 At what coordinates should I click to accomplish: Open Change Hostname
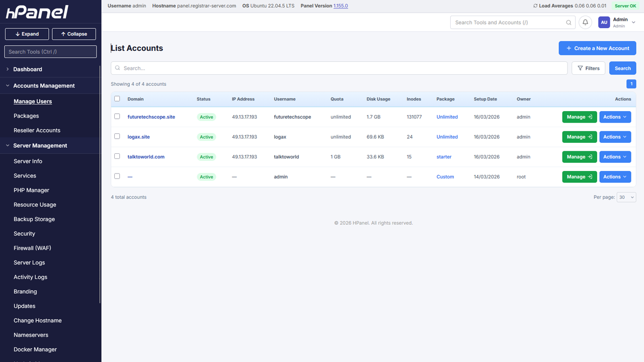(x=38, y=321)
